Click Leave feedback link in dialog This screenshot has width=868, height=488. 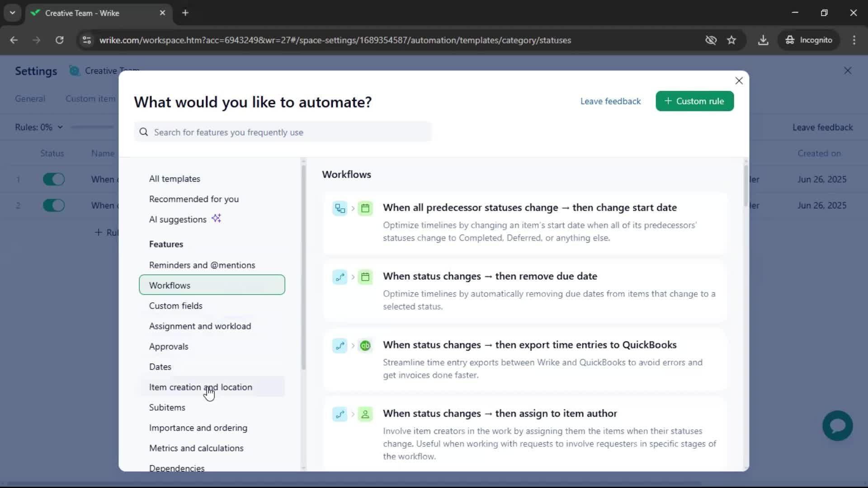(x=610, y=101)
